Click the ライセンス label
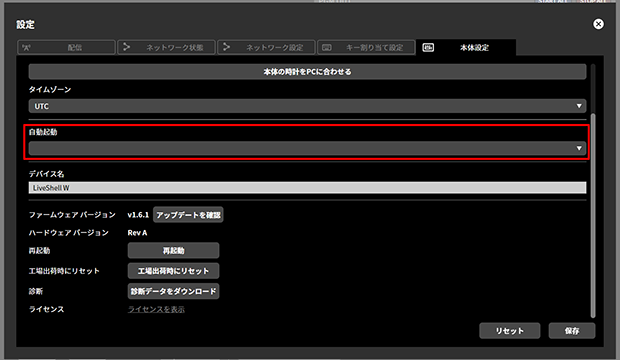This screenshot has width=620, height=360. pyautogui.click(x=46, y=309)
